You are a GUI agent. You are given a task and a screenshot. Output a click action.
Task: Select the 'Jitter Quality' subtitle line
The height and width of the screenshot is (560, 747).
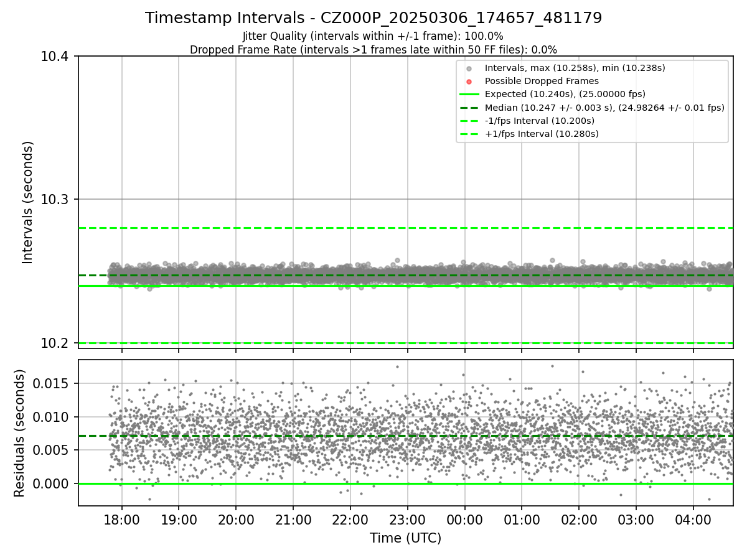(373, 37)
